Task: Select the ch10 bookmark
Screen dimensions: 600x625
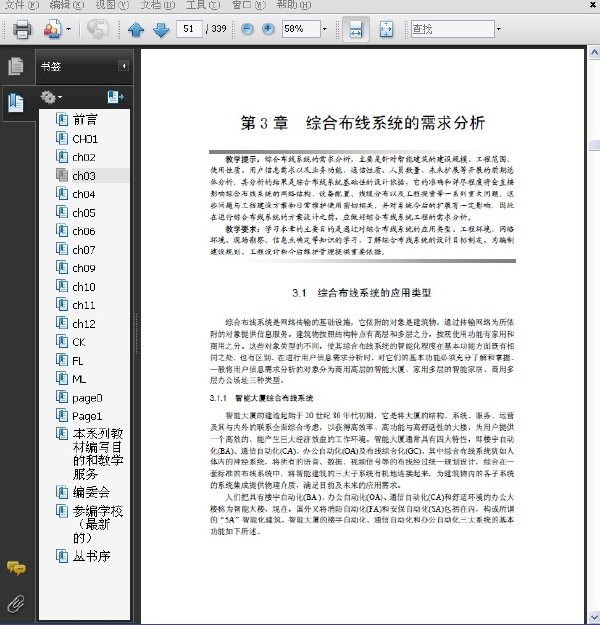Action: 84,287
